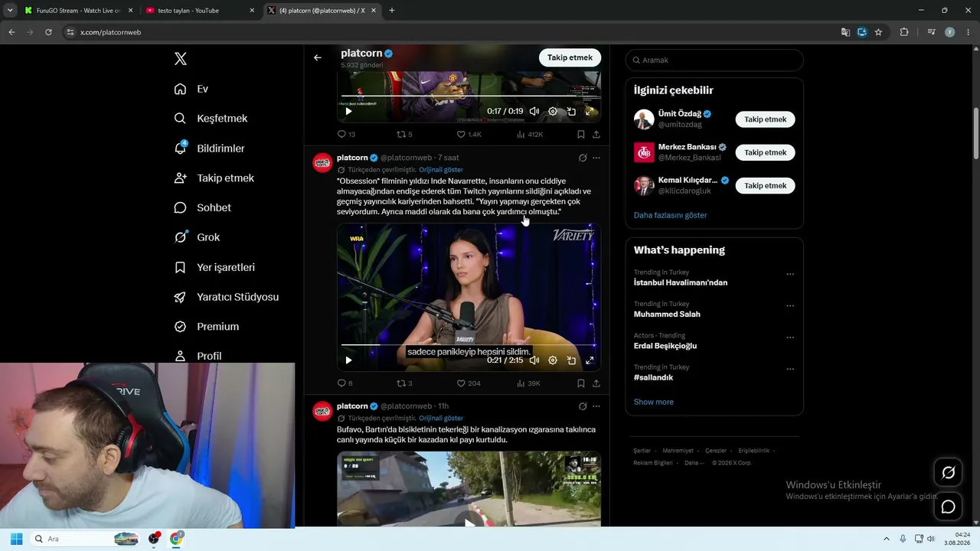The width and height of the screenshot is (980, 551).
Task: Follow Merkez Bankası
Action: [765, 152]
